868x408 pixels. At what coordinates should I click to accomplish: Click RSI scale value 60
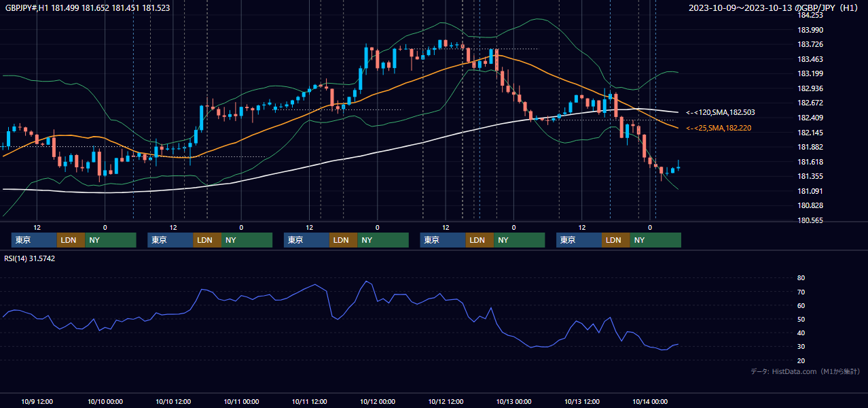click(x=801, y=305)
